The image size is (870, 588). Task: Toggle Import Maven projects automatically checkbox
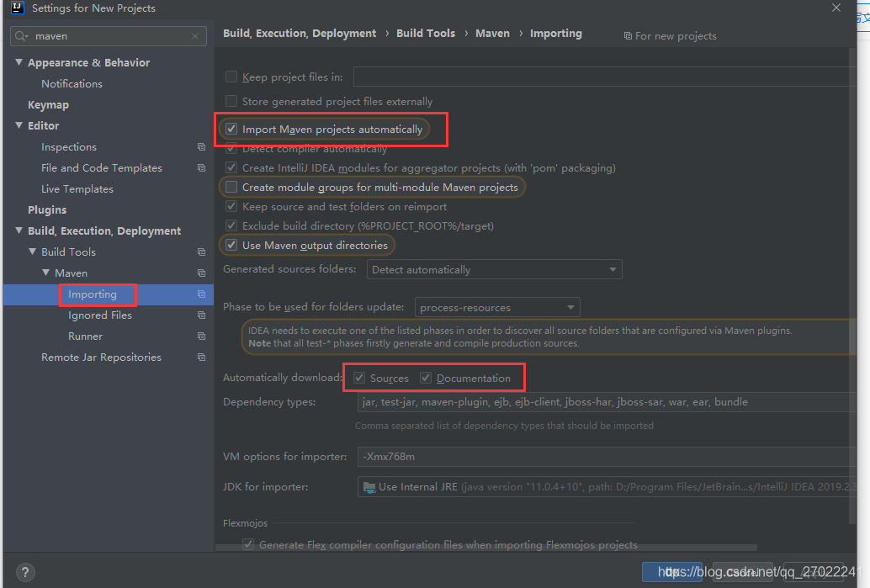[x=231, y=130]
